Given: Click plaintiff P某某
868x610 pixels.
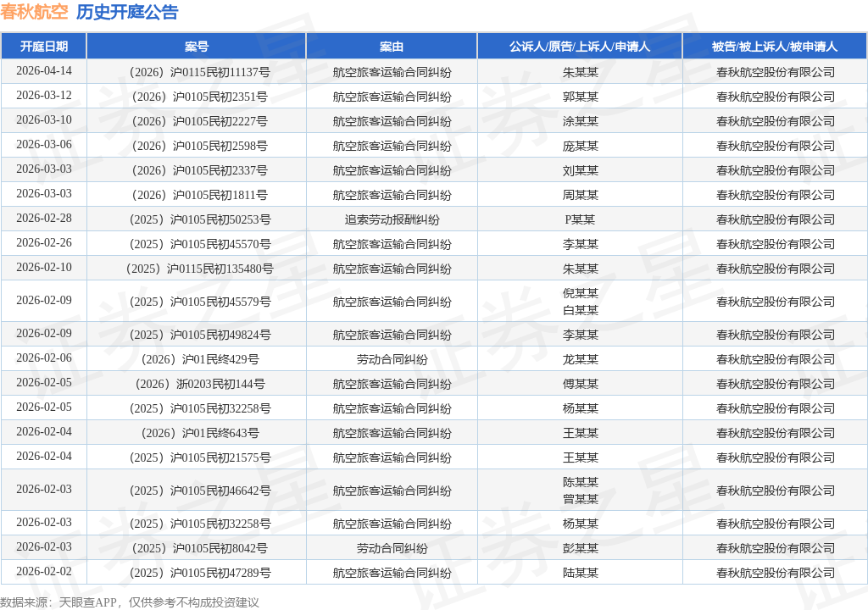Looking at the screenshot, I should (x=580, y=219).
